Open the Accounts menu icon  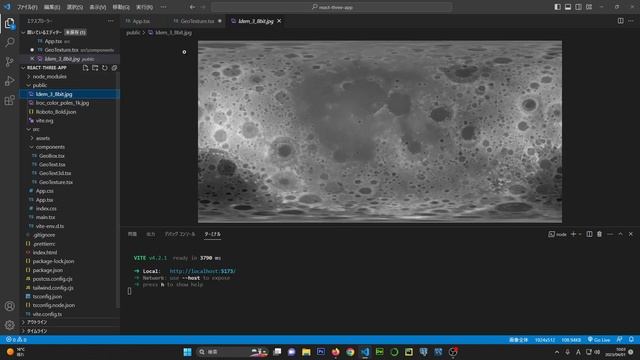click(9, 306)
